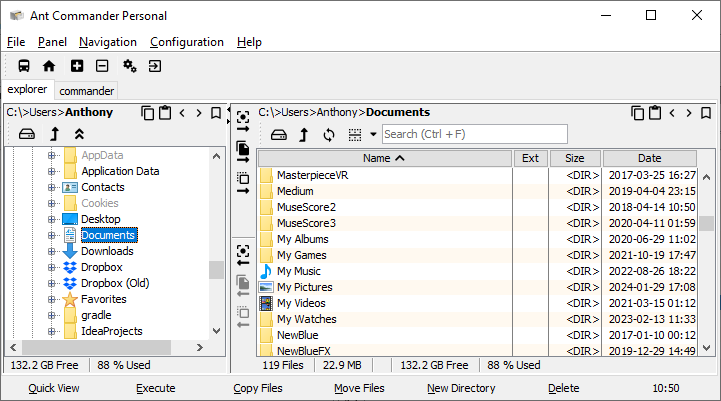Click the add panel plus icon

pyautogui.click(x=77, y=66)
